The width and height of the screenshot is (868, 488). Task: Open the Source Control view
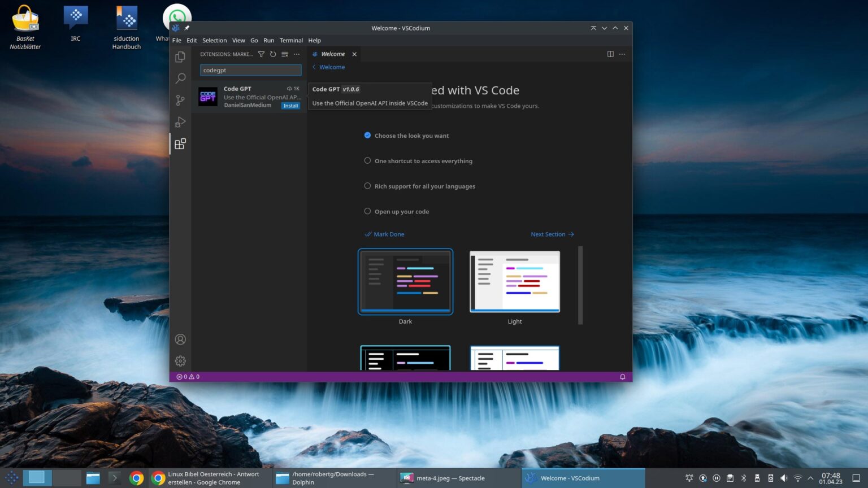tap(180, 100)
